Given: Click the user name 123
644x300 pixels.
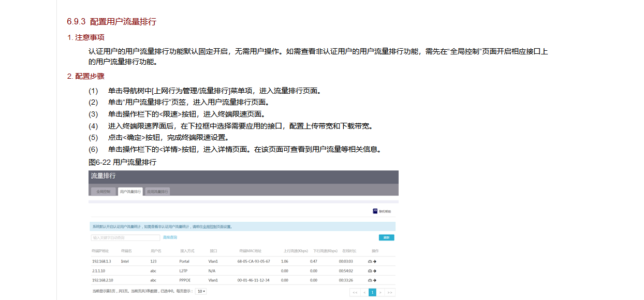Looking at the screenshot, I should (x=153, y=262).
